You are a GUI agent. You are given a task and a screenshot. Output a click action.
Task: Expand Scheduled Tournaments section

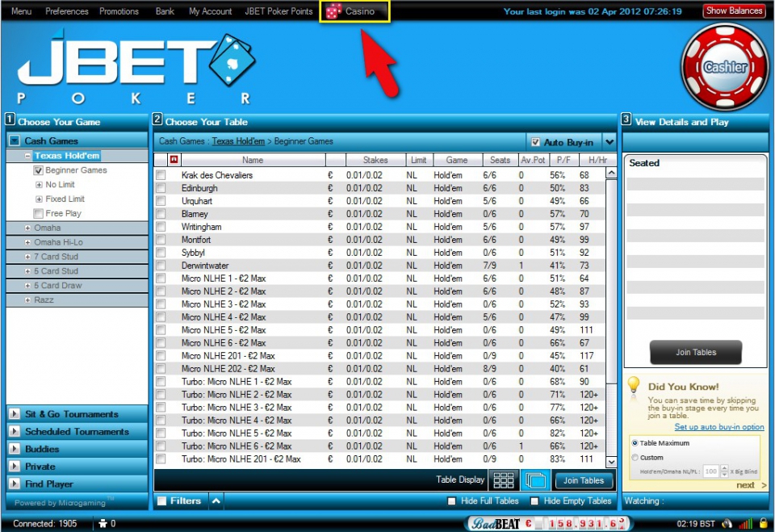pyautogui.click(x=15, y=432)
